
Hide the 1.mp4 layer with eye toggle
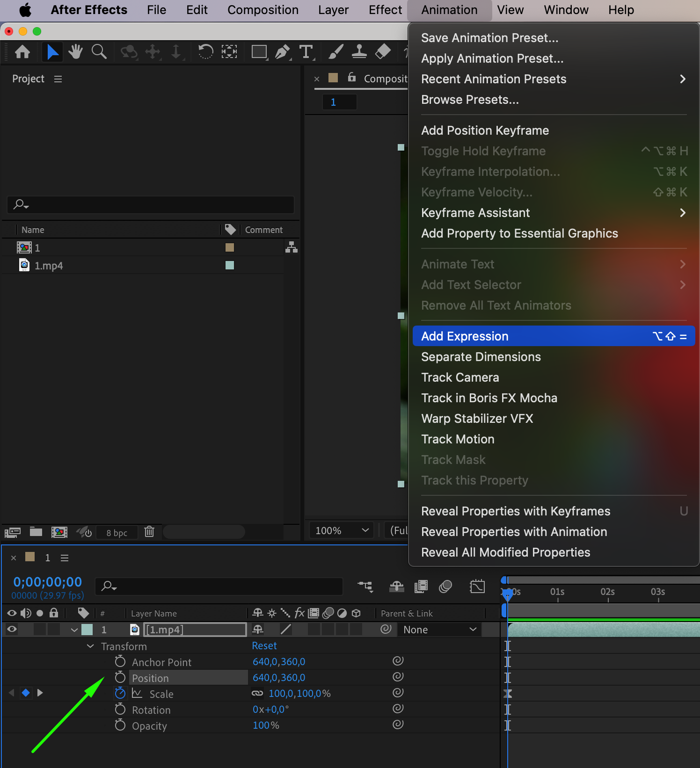(12, 630)
